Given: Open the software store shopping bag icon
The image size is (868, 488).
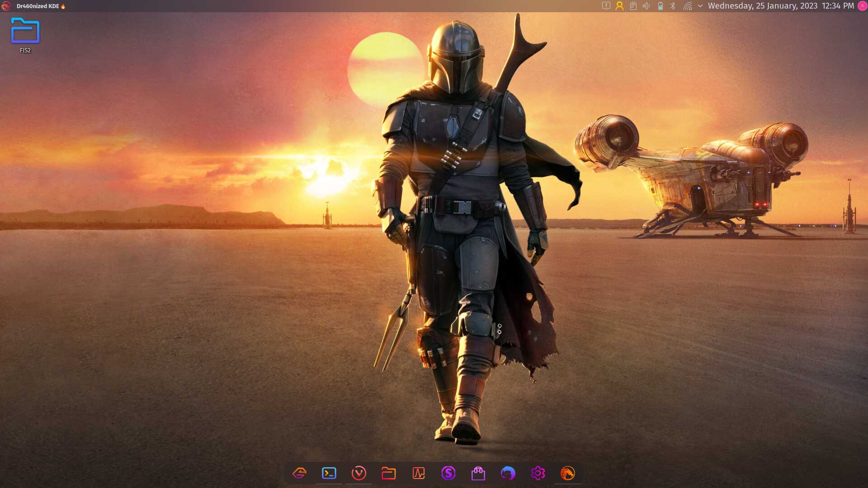Looking at the screenshot, I should coord(478,473).
